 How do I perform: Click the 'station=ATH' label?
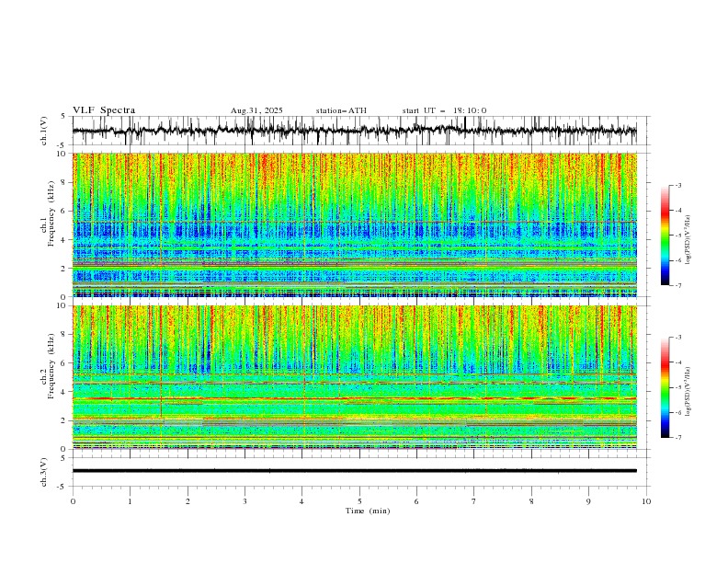(x=341, y=110)
